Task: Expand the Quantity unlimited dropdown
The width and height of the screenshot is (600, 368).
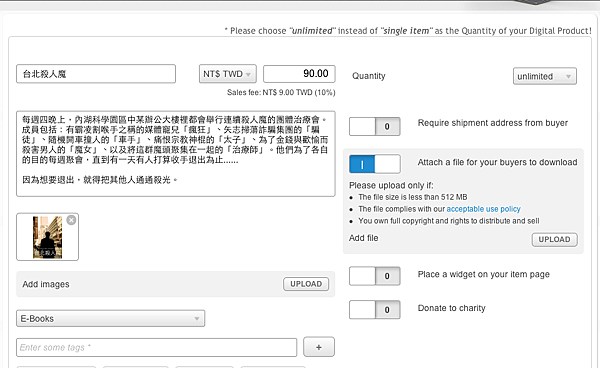Action: pos(545,76)
